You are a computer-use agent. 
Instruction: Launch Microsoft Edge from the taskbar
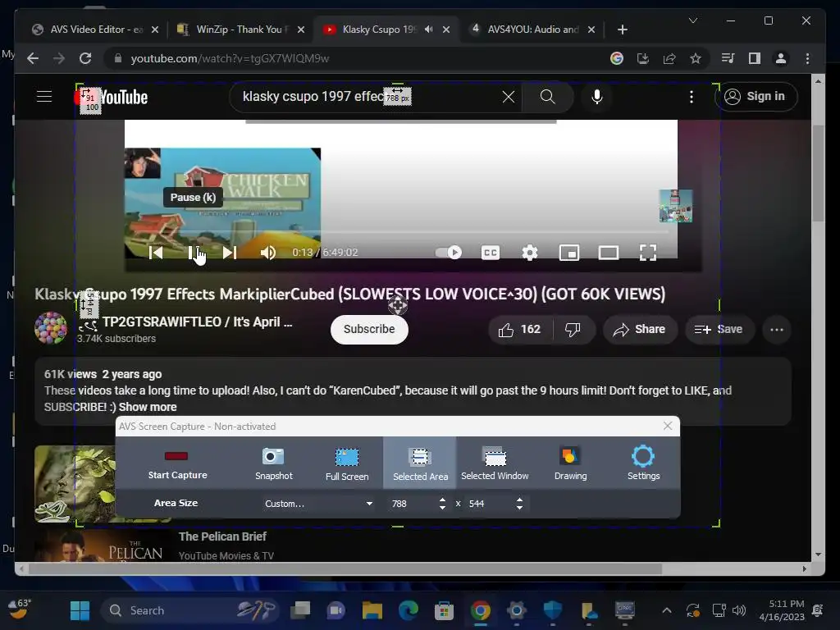click(409, 610)
